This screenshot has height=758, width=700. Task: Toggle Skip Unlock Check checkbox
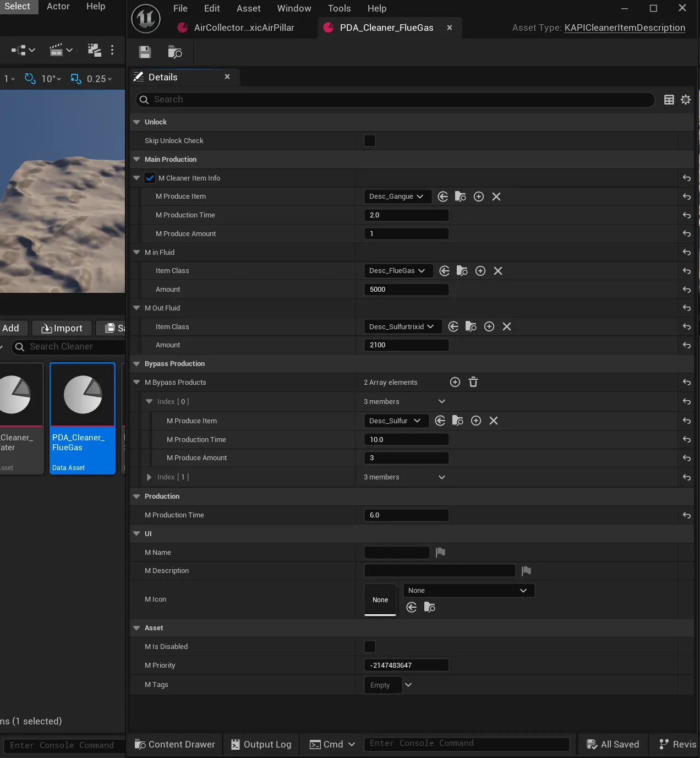point(370,141)
